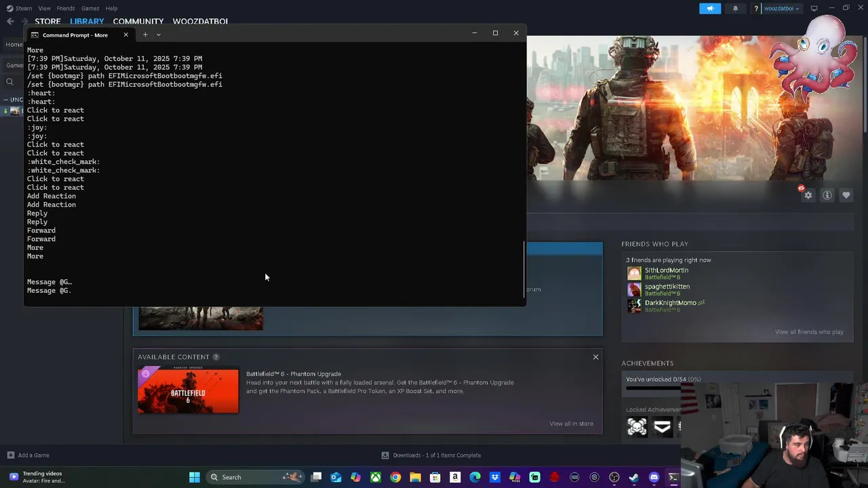
Task: Open Steam menu in menu bar
Action: coord(20,8)
